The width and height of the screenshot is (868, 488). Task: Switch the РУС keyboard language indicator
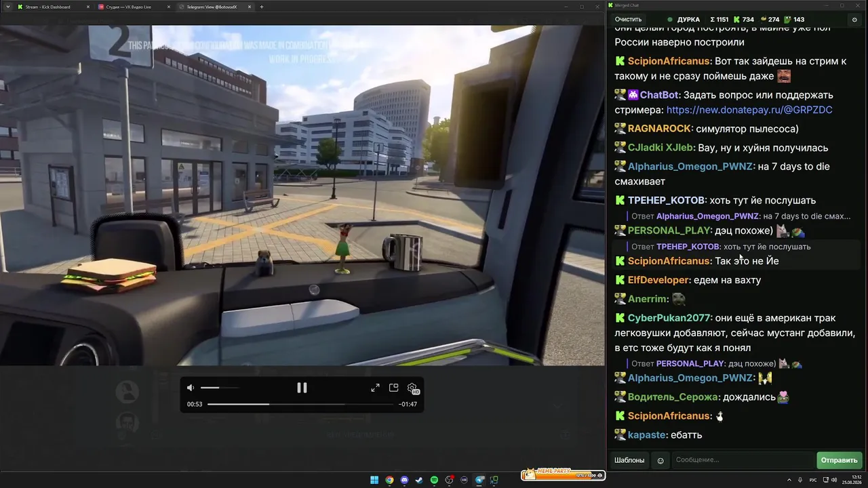click(x=813, y=481)
